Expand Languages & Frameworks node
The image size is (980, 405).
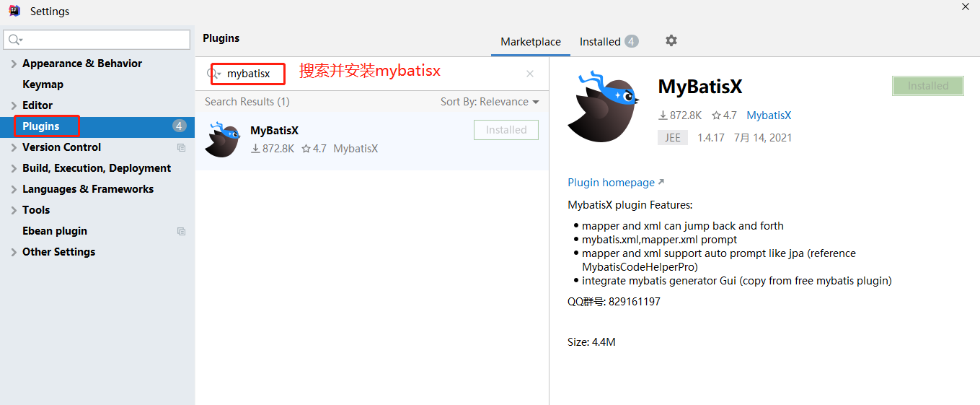(14, 189)
